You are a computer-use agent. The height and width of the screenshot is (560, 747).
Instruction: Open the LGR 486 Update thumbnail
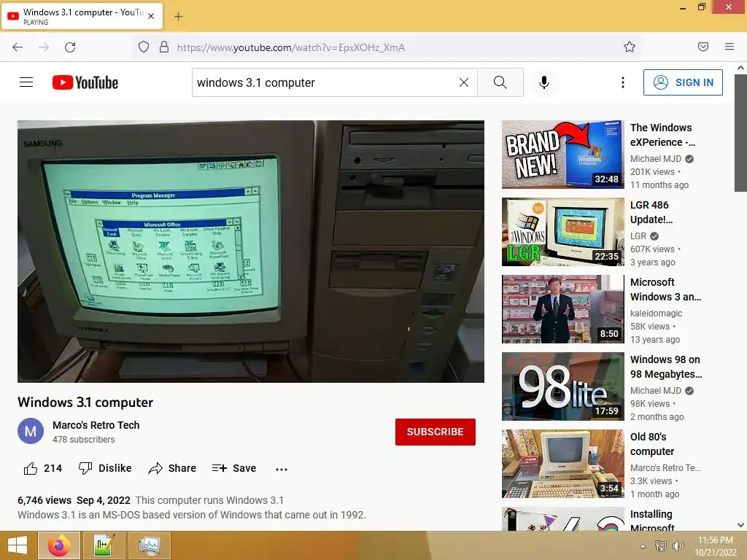[562, 232]
